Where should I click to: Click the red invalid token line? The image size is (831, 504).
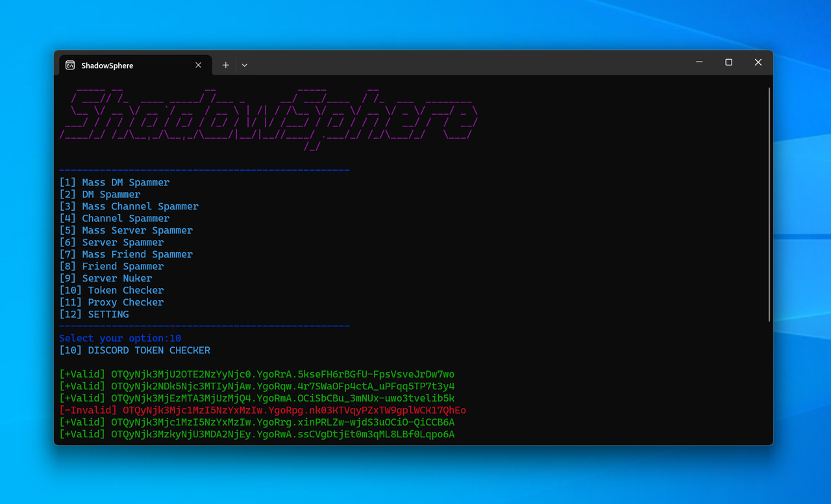tap(263, 411)
